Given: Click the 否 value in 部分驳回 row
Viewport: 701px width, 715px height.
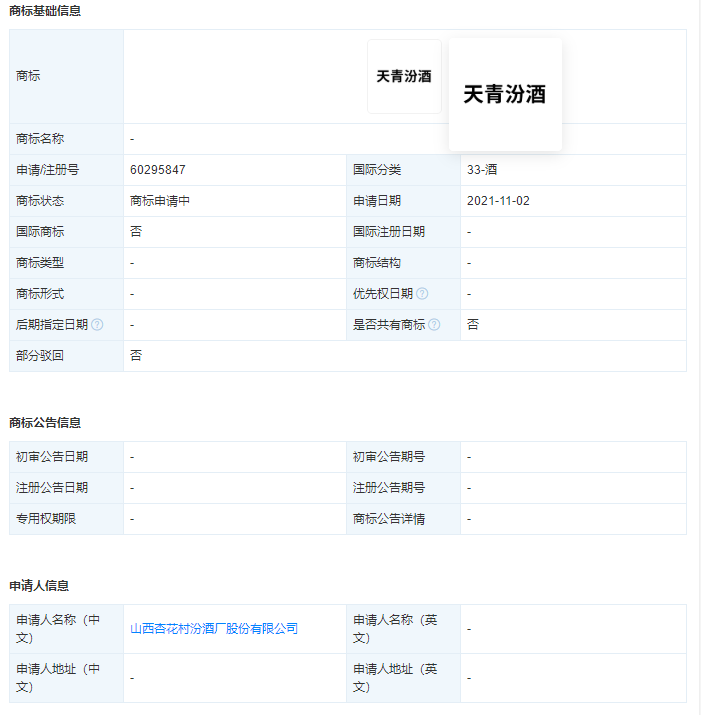Looking at the screenshot, I should pyautogui.click(x=136, y=356).
